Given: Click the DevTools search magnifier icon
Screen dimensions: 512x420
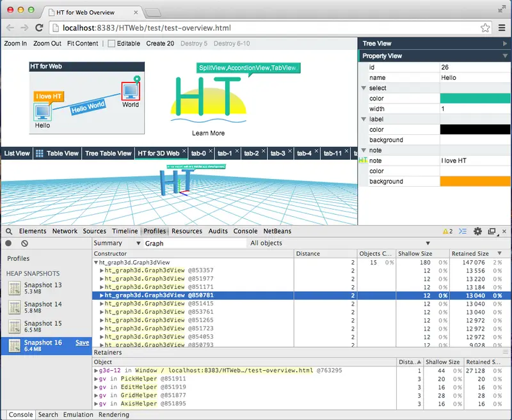Looking at the screenshot, I should pyautogui.click(x=9, y=231).
